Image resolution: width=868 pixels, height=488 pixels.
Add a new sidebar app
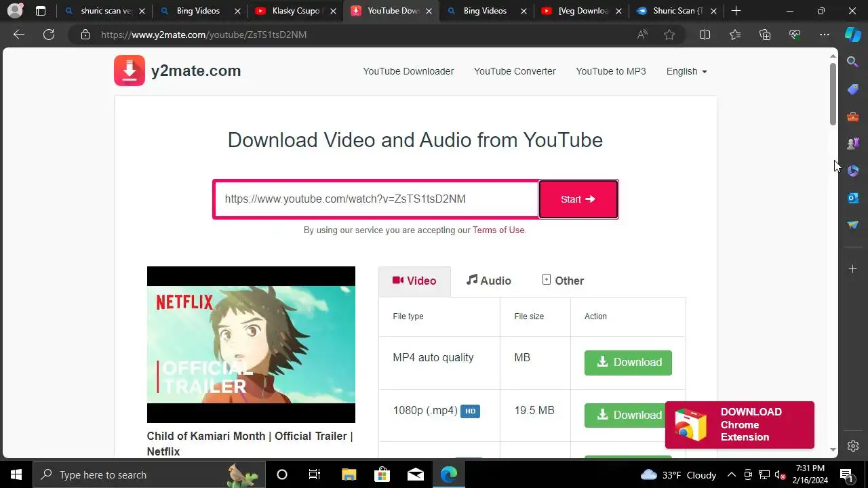click(x=853, y=269)
